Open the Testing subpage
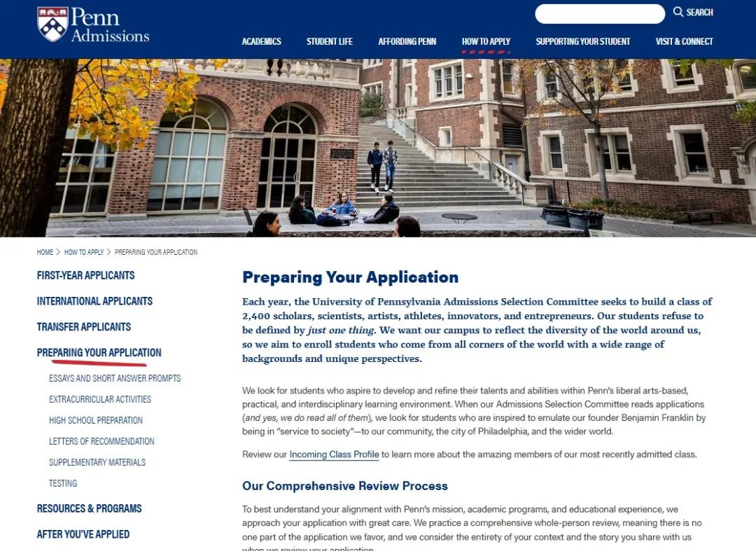 click(x=63, y=483)
